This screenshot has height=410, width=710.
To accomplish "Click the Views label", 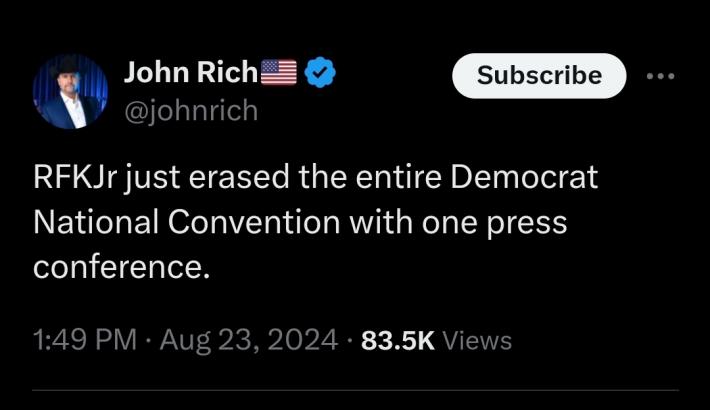I will click(x=477, y=341).
